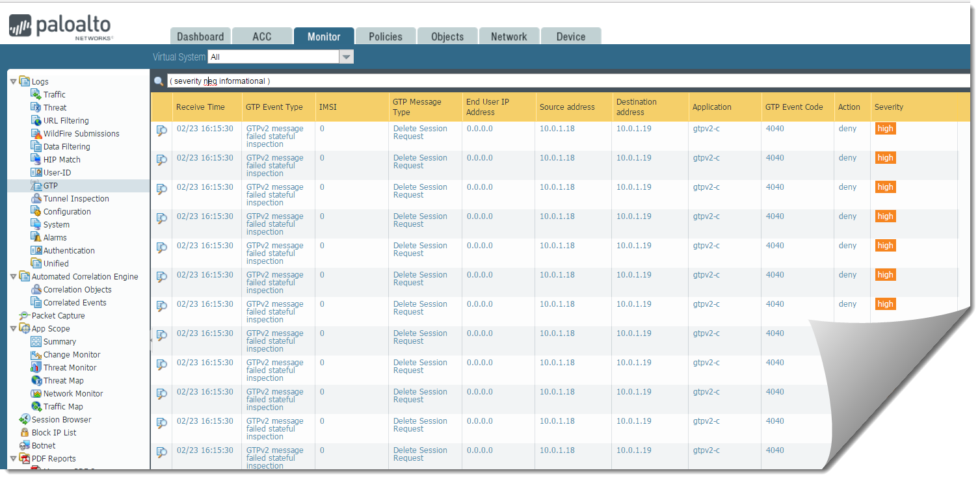The width and height of the screenshot is (980, 479).
Task: Click event code 4040 link in first row
Action: [x=775, y=129]
